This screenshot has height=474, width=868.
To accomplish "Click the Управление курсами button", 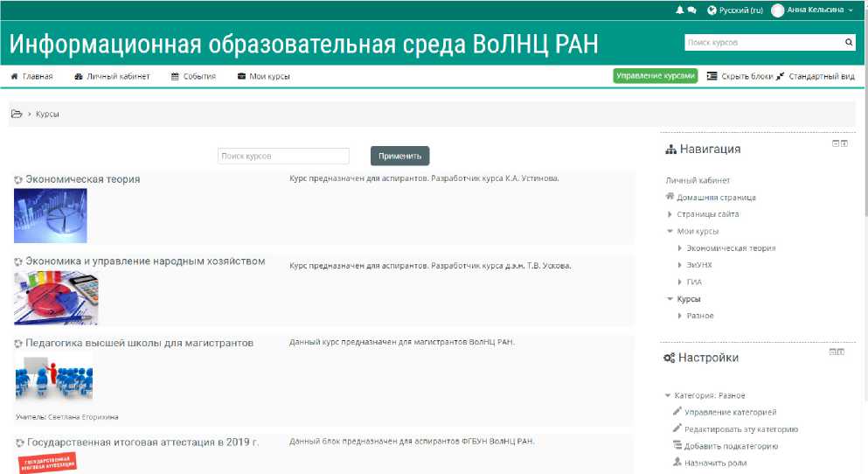I will 656,76.
